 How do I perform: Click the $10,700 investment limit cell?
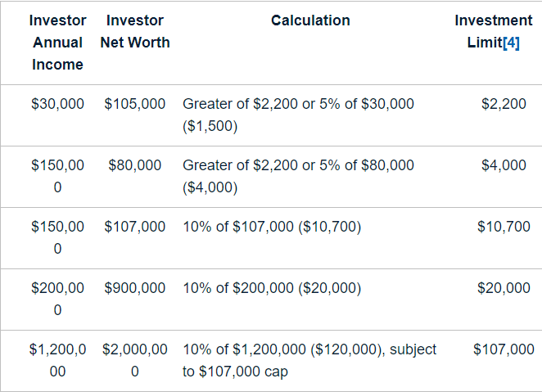[504, 227]
